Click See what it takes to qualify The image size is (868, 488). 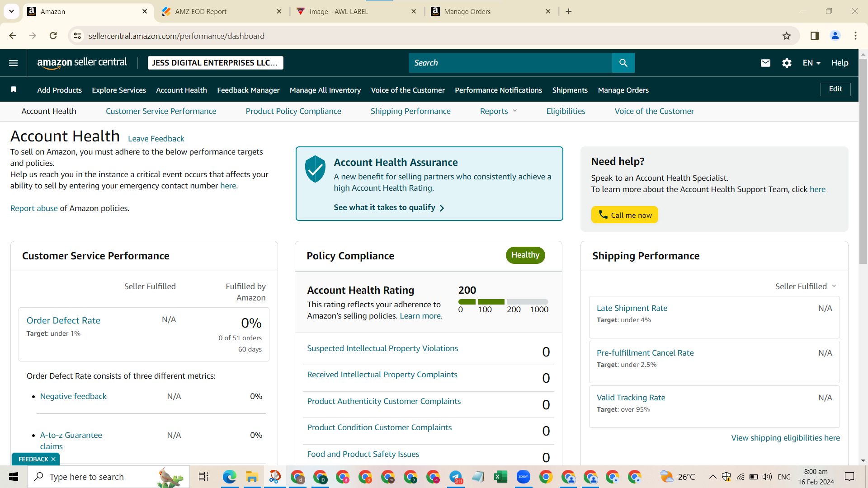[389, 207]
